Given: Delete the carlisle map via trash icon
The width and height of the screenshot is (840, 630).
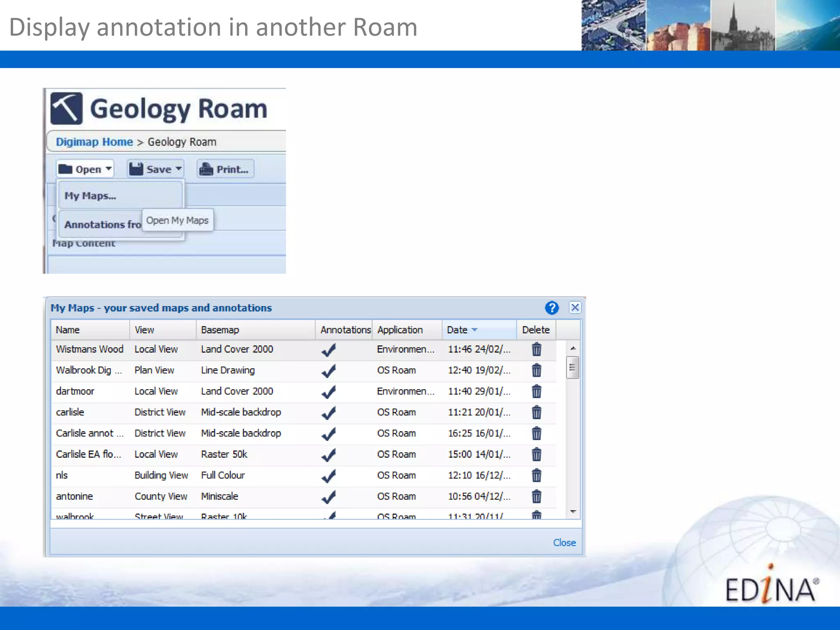Looking at the screenshot, I should point(536,412).
